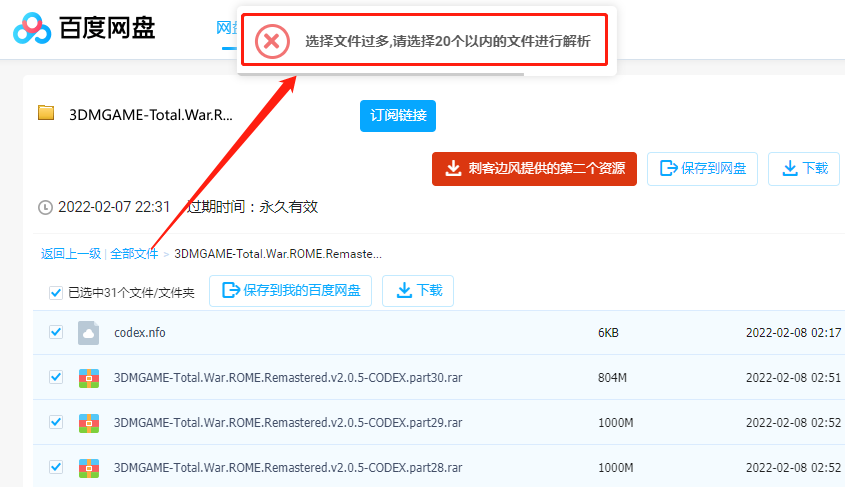
Task: Click the yellow folder icon beside 3DMGAME-Total.War.R...
Action: [x=46, y=113]
